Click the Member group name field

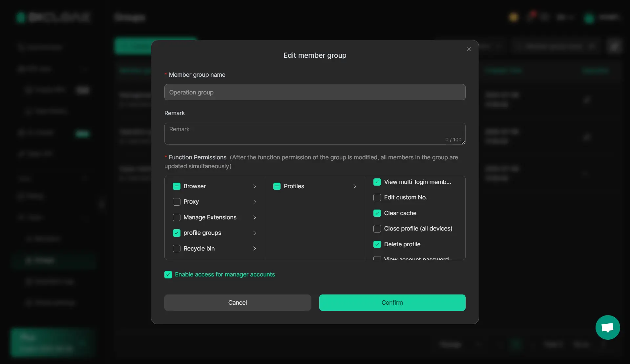click(314, 92)
